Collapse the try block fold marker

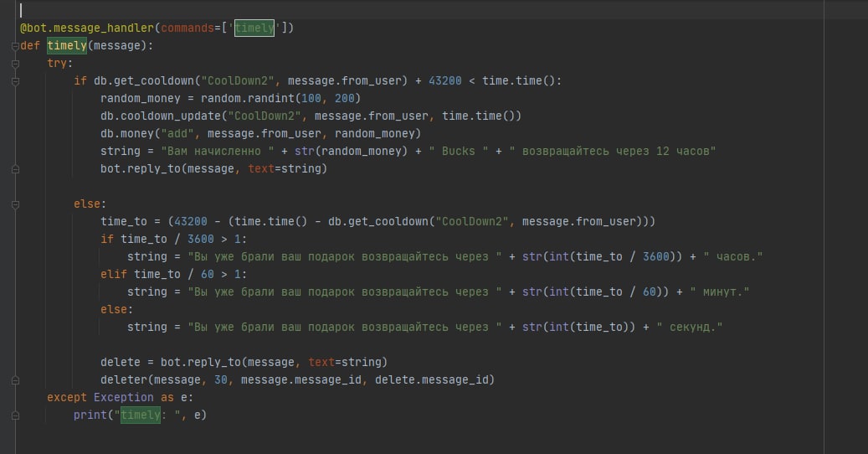click(x=16, y=64)
